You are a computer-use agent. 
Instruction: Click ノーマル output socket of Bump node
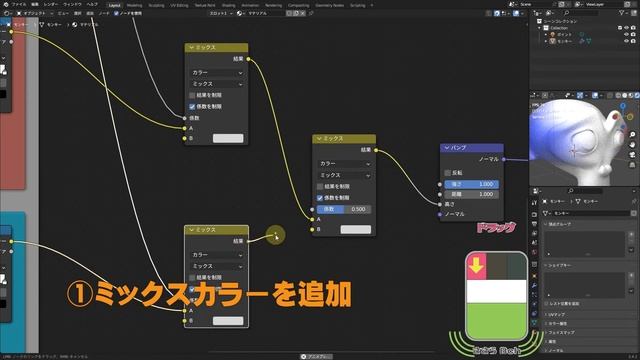(x=504, y=159)
